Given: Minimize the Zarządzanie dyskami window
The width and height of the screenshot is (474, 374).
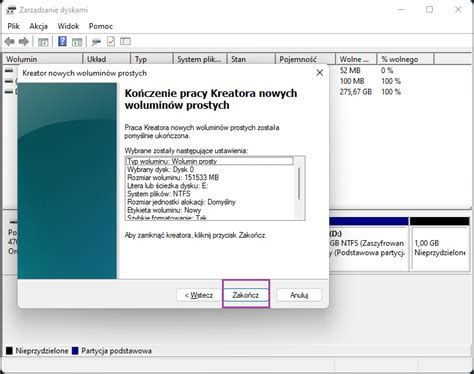Looking at the screenshot, I should [x=401, y=10].
